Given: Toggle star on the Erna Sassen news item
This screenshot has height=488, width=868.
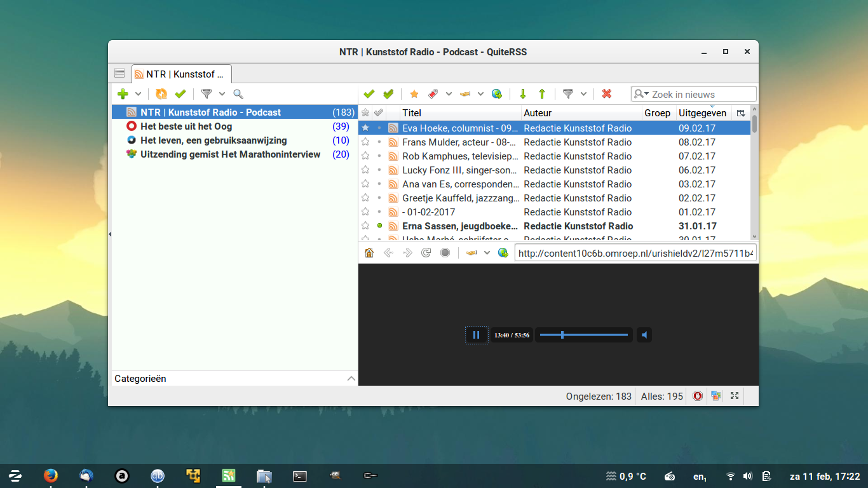Looking at the screenshot, I should (x=365, y=226).
